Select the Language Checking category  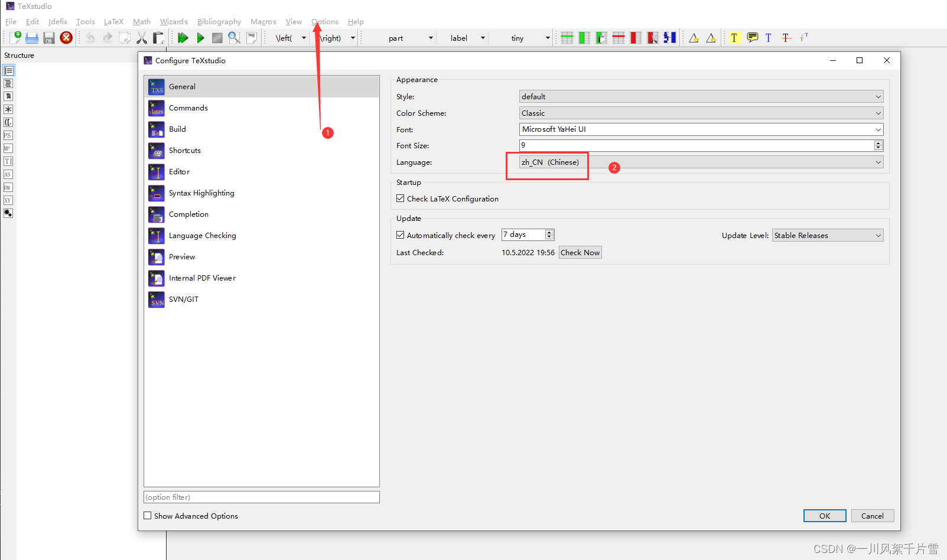(262, 236)
